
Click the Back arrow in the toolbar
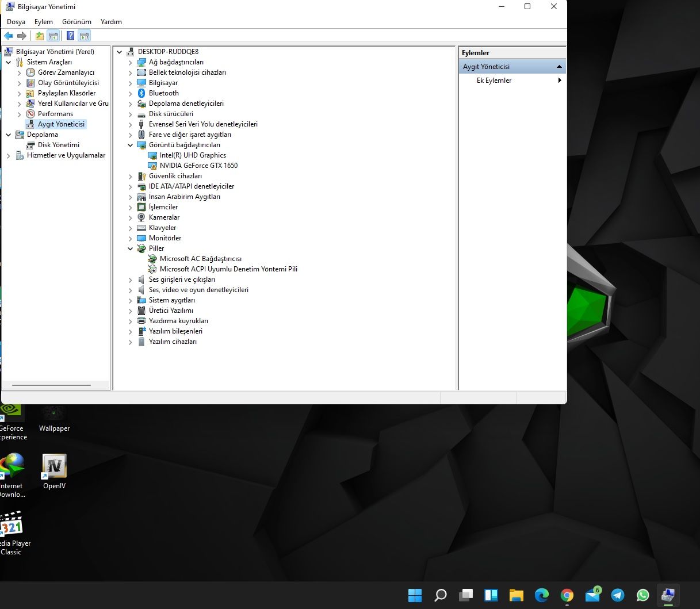point(9,36)
